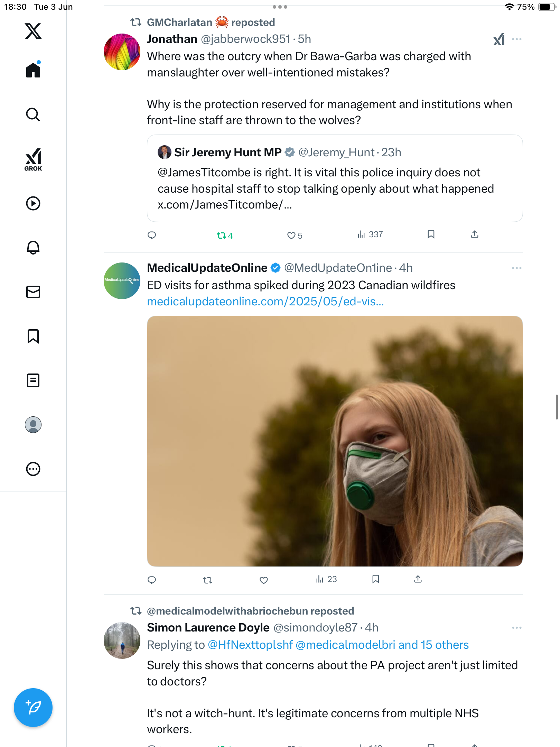Open more options on the MedicalUpdateOnline post
This screenshot has height=747, width=560.
517,268
